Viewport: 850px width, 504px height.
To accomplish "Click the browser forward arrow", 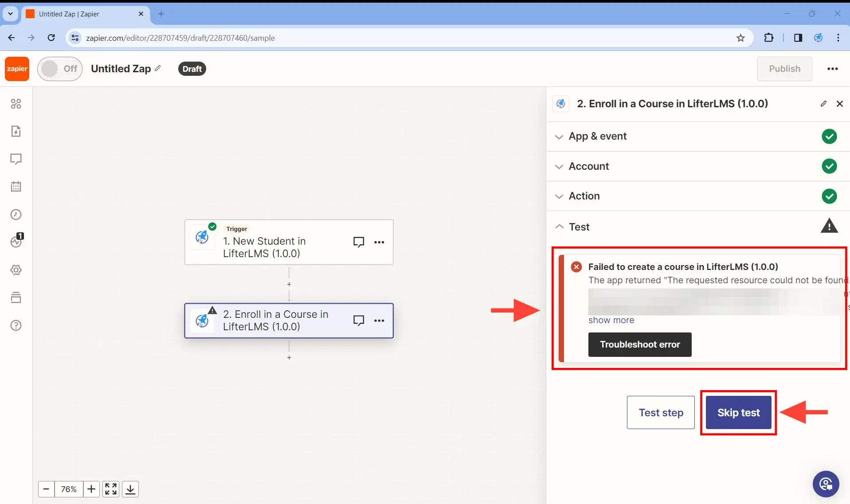I will (x=31, y=38).
